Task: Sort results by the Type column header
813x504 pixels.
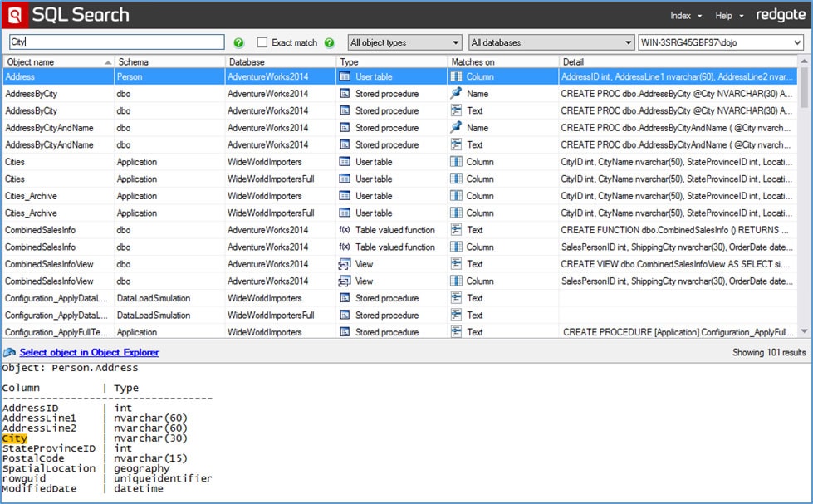Action: click(x=392, y=61)
